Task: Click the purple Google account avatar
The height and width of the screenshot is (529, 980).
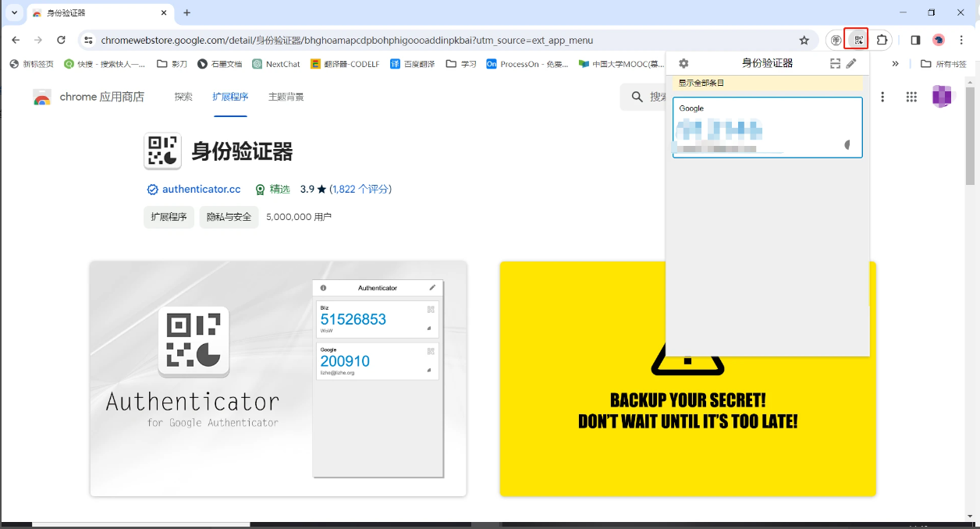Action: pyautogui.click(x=943, y=97)
